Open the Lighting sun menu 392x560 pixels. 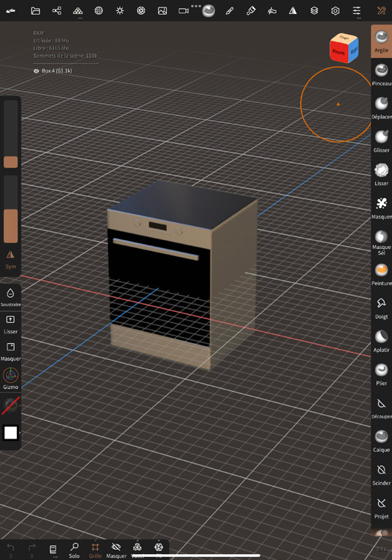[x=120, y=10]
